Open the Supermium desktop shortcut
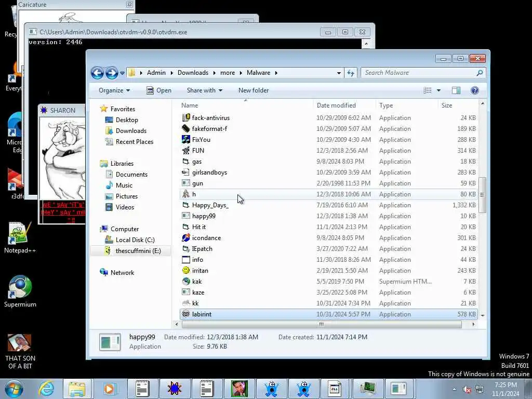The height and width of the screenshot is (399, 532). 20,291
